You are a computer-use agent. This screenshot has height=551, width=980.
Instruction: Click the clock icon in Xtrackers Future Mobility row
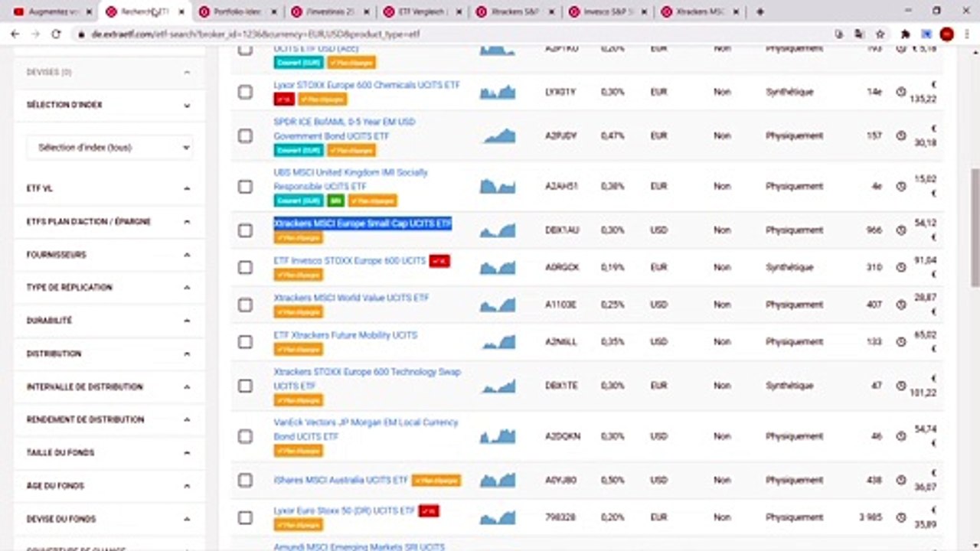(x=901, y=342)
